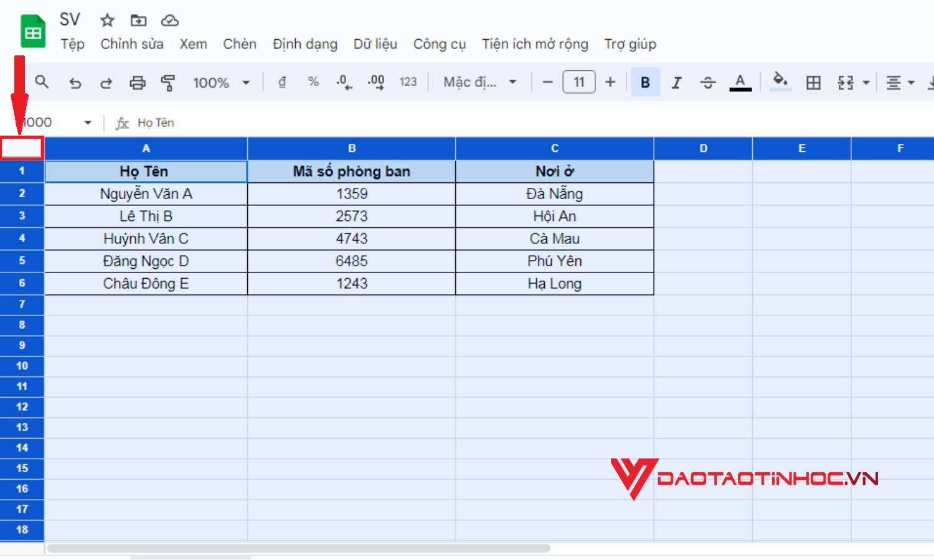This screenshot has width=934, height=560.
Task: Select the Paint format tool
Action: (168, 82)
